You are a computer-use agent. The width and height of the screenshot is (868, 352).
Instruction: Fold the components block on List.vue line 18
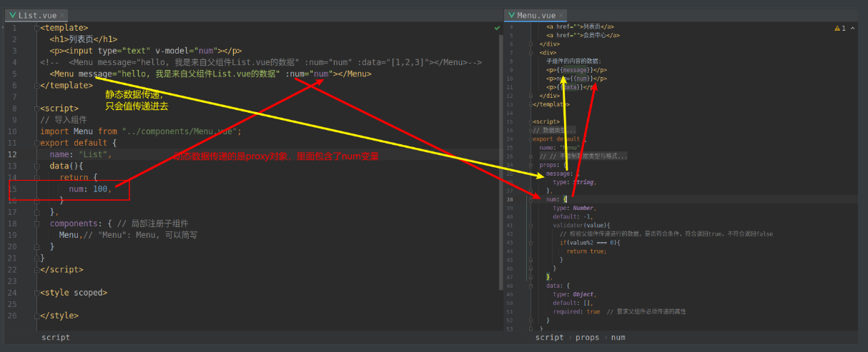click(36, 223)
